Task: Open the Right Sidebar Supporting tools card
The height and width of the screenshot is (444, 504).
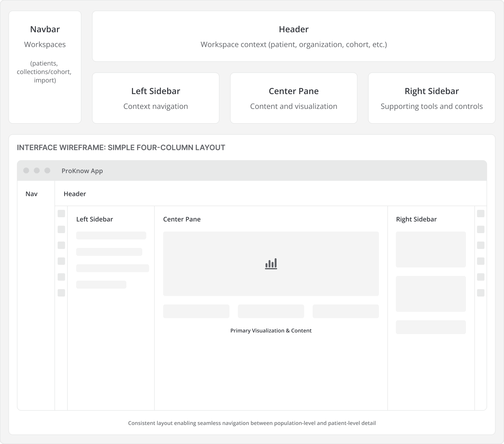Action: coord(432,98)
